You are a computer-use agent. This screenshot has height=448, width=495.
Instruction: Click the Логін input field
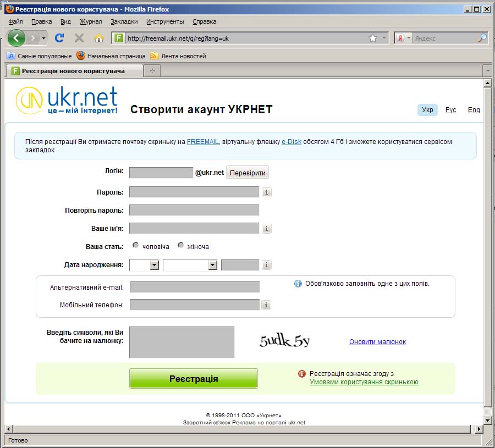coord(161,173)
